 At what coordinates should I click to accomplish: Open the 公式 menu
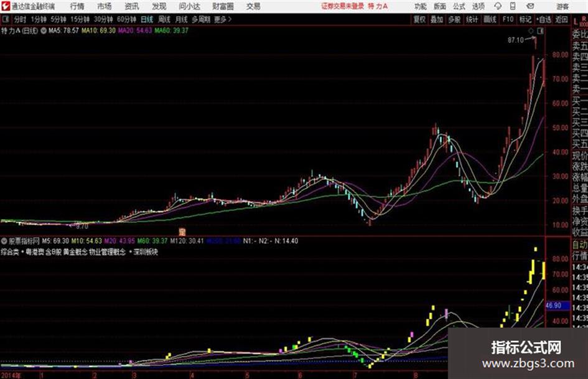pos(459,6)
